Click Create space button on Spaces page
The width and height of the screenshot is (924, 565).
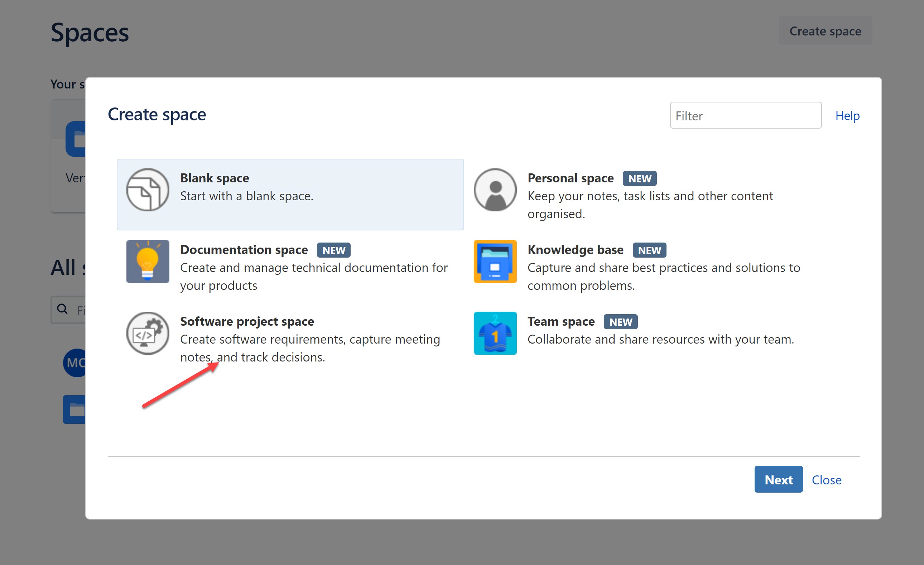(x=826, y=31)
